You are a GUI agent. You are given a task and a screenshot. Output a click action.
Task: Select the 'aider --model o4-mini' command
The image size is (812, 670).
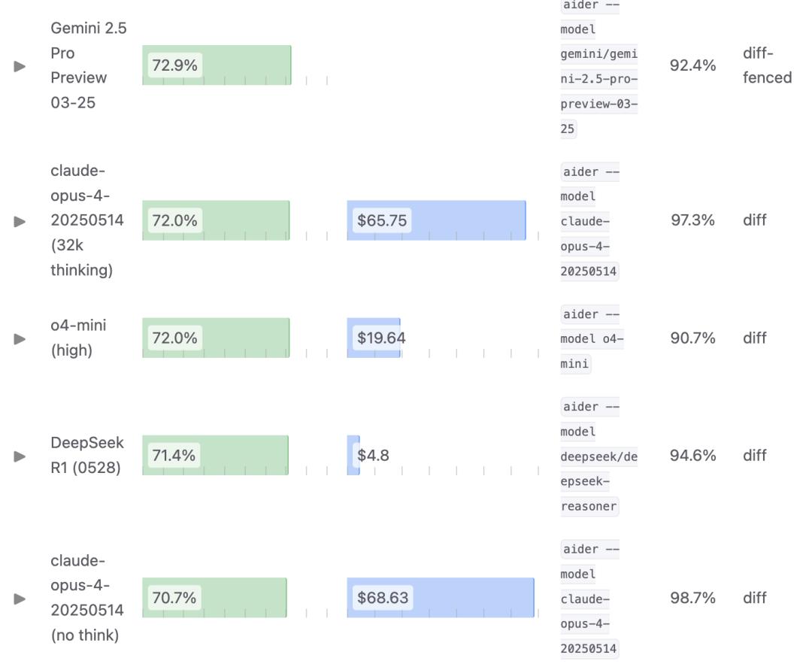(592, 339)
